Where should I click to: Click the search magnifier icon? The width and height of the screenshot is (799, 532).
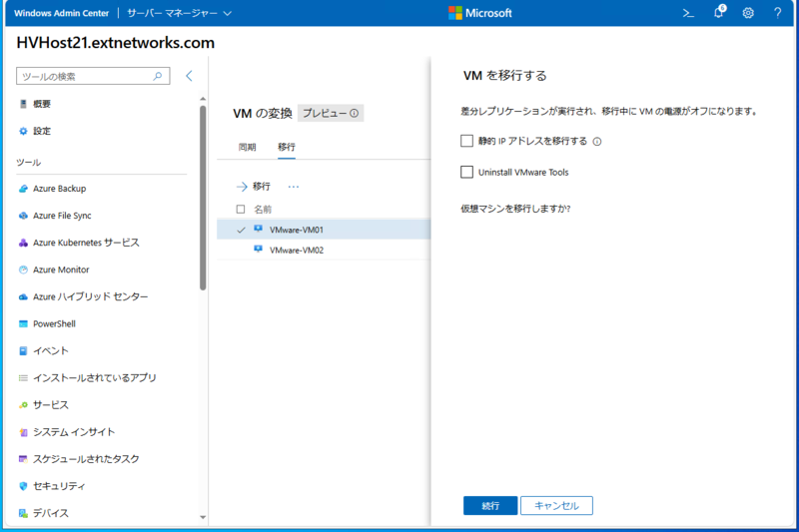pyautogui.click(x=158, y=76)
